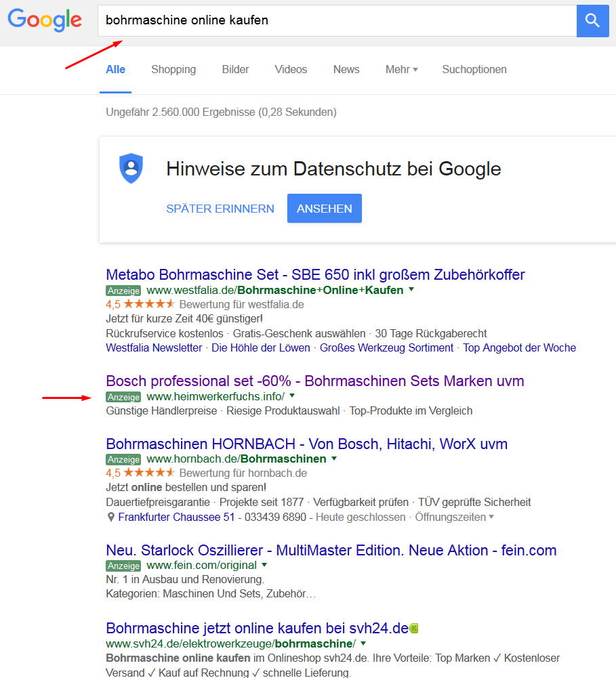This screenshot has height=678, width=616.
Task: Click text Jetzt für kurze Zeit 40€ günstiger!
Action: pos(184,318)
